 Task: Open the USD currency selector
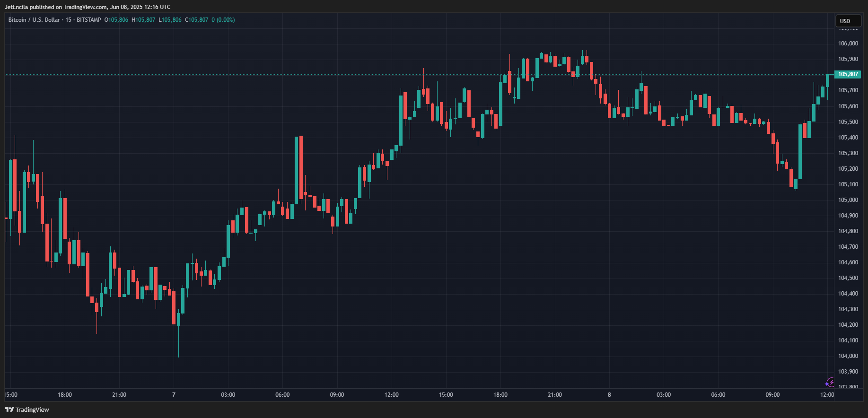[848, 21]
